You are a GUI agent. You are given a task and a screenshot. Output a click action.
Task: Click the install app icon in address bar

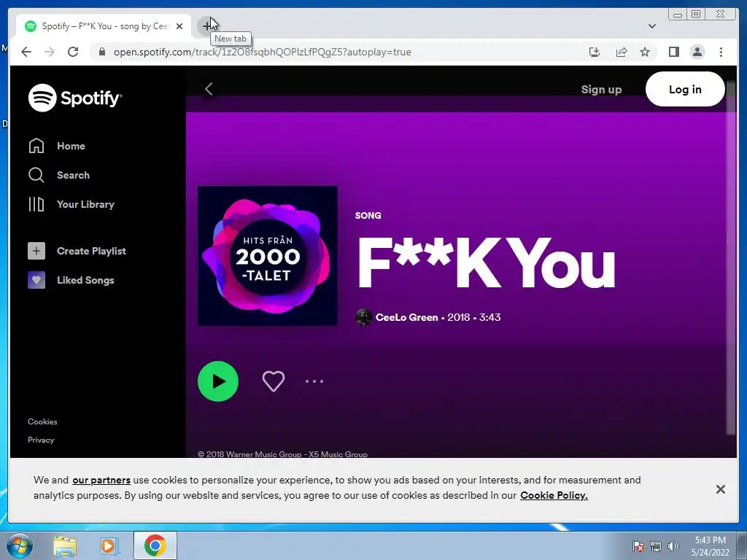(x=594, y=52)
